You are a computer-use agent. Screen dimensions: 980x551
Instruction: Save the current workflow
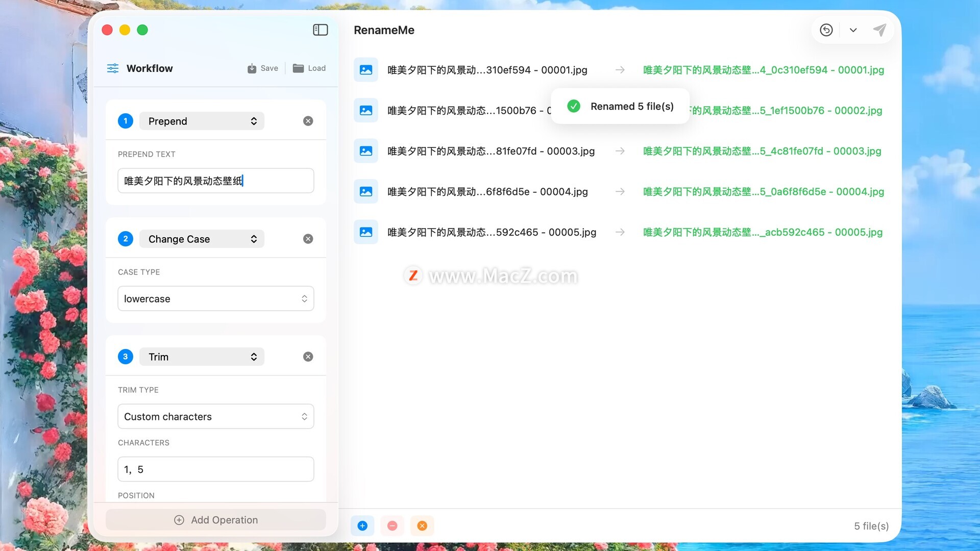point(263,68)
